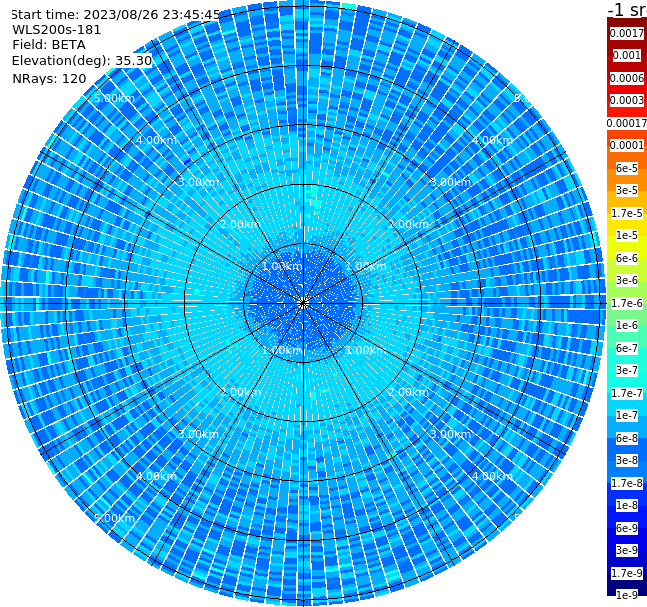The height and width of the screenshot is (607, 647).
Task: Select the Elevation(deg): 35.30 text
Action: click(x=82, y=61)
